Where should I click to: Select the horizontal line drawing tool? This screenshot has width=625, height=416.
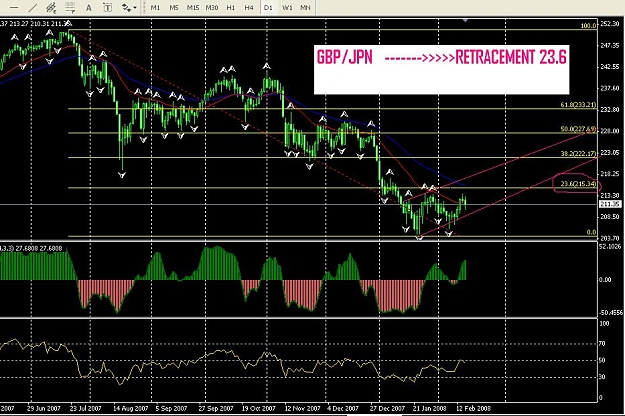click(14, 8)
